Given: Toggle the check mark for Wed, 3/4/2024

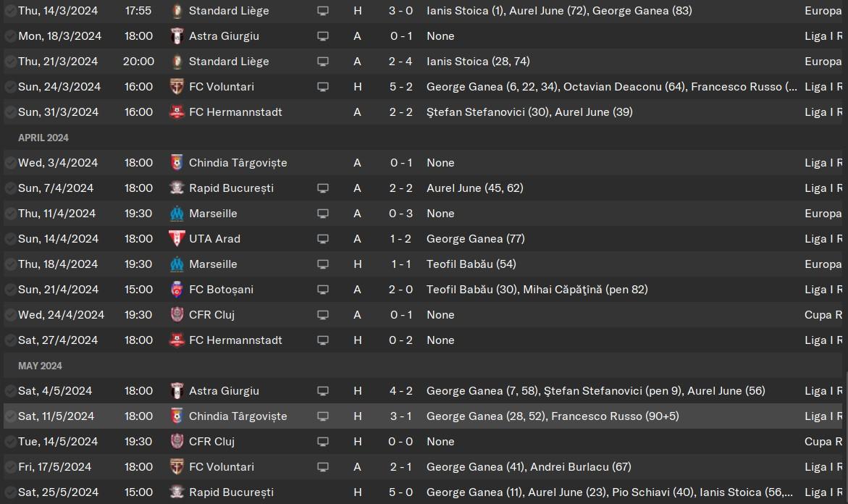Looking at the screenshot, I should (x=9, y=163).
